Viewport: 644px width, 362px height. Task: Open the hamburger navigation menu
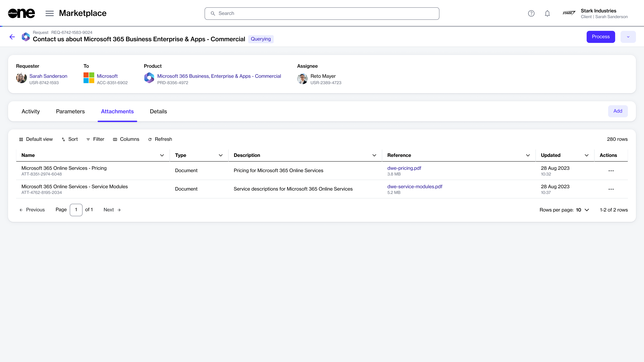coord(49,13)
